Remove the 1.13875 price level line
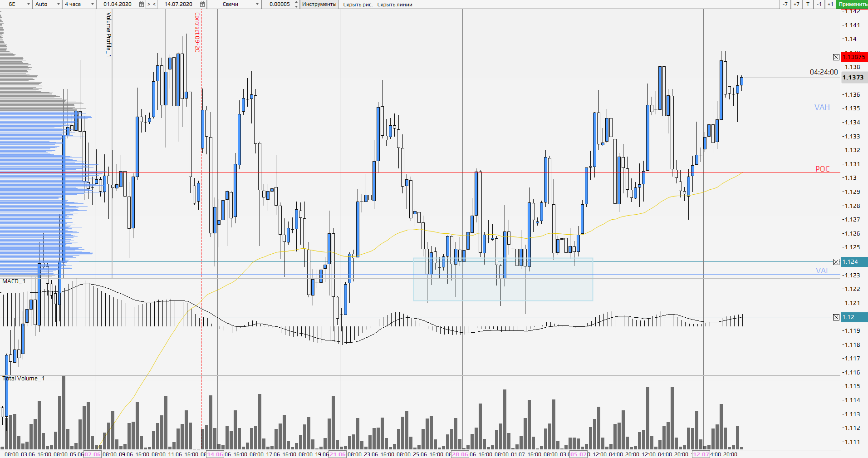Image resolution: width=868 pixels, height=458 pixels. (x=836, y=57)
